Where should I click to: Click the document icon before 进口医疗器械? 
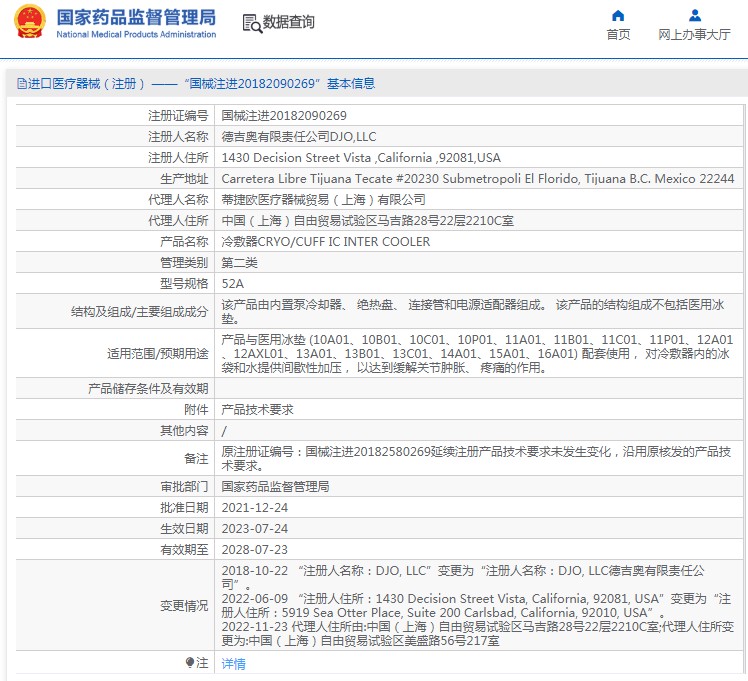click(21, 84)
